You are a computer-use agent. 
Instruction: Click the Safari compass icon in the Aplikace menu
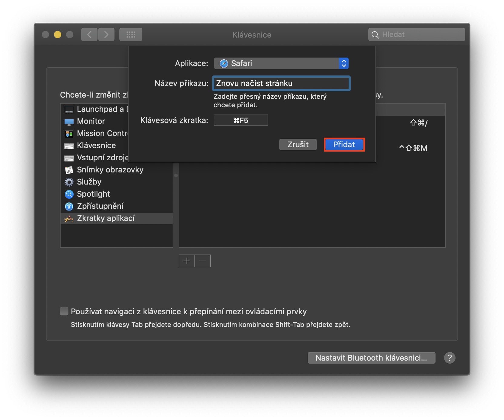224,63
